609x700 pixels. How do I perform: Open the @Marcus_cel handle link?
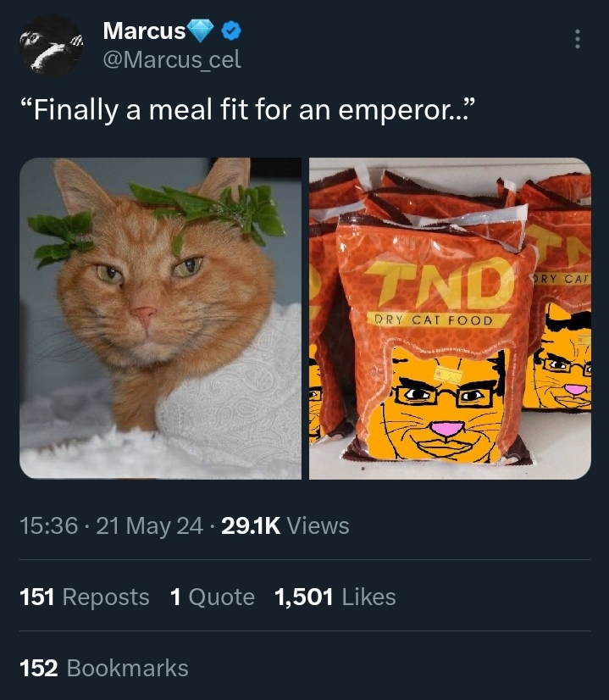click(x=172, y=60)
